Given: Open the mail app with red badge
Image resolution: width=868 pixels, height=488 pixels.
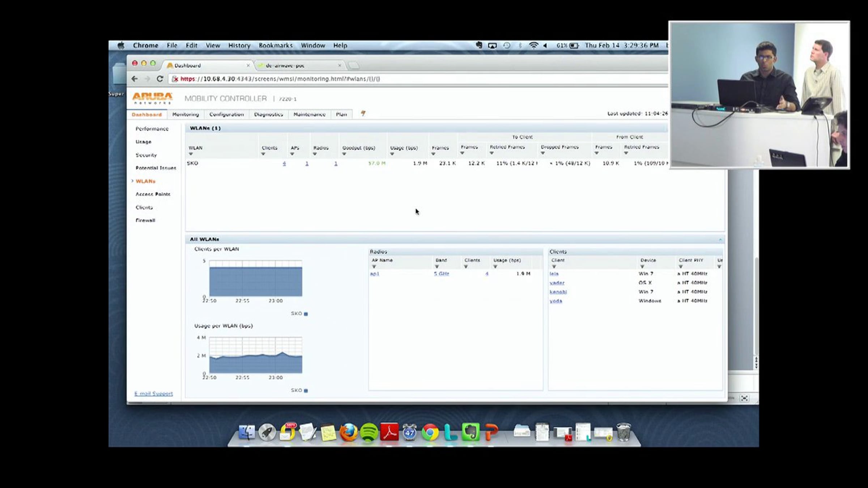Looking at the screenshot, I should point(288,432).
